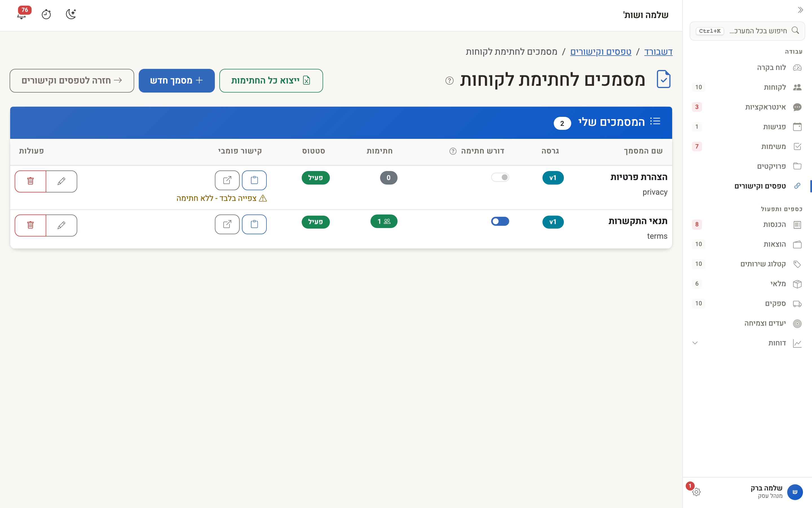Screen dimensions: 812x508
Task: Edit the הצהרת פרטיות document
Action: [x=61, y=181]
